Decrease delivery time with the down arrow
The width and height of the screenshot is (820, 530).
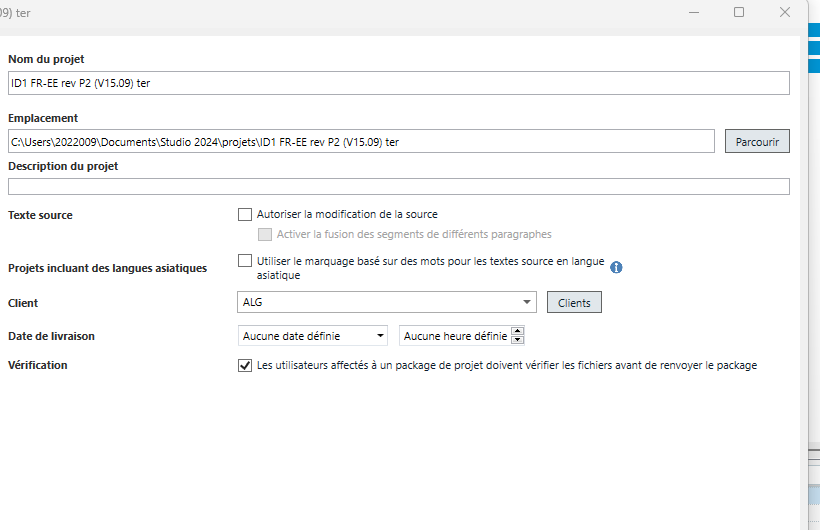click(x=518, y=340)
